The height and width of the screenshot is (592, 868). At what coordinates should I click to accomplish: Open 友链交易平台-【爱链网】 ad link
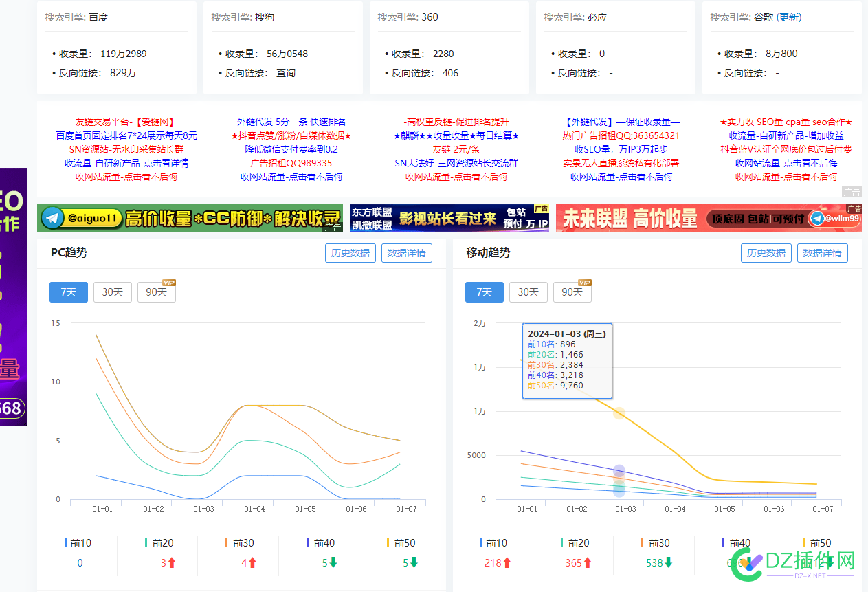(x=126, y=122)
